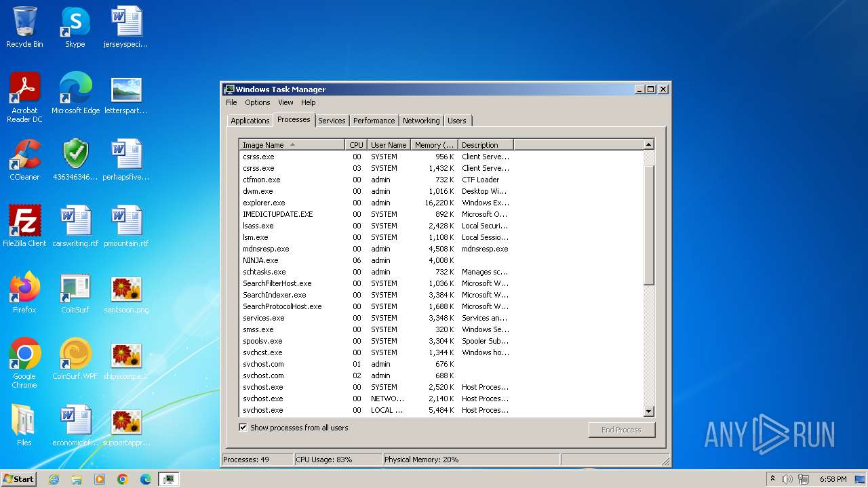
Task: Open the CoinSurf.WPF desktop shortcut
Action: click(75, 359)
